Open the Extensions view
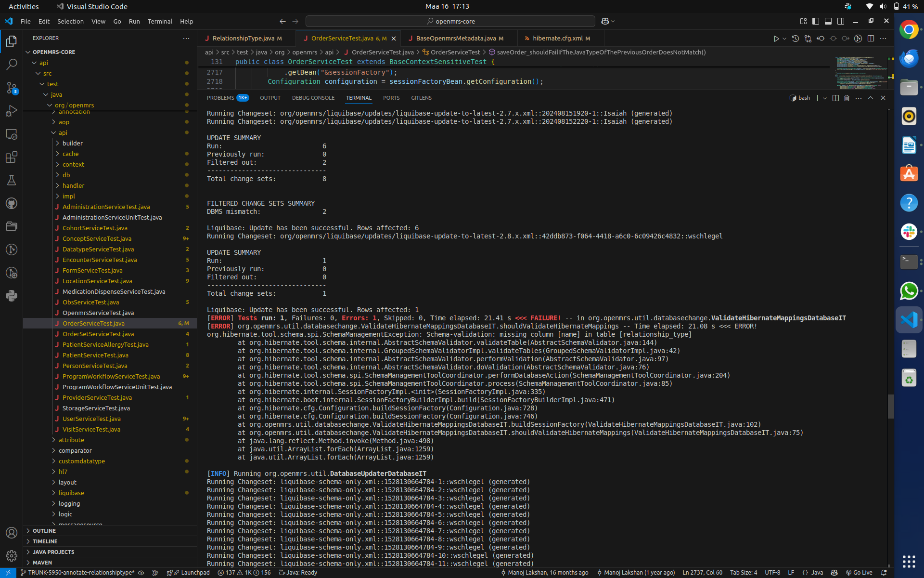 [12, 157]
